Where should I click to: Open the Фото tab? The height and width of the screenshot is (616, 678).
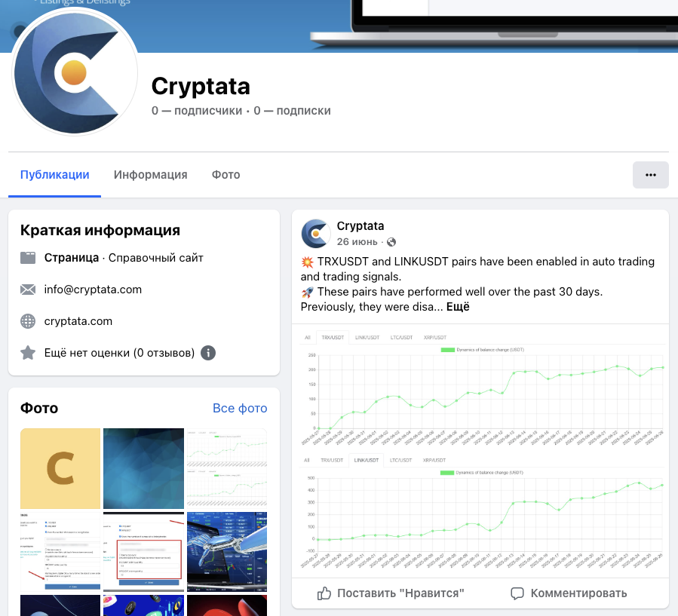point(225,174)
